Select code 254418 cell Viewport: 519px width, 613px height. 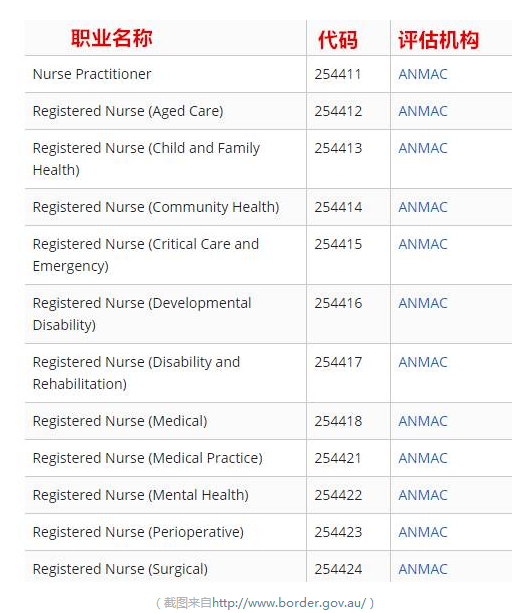pos(349,421)
